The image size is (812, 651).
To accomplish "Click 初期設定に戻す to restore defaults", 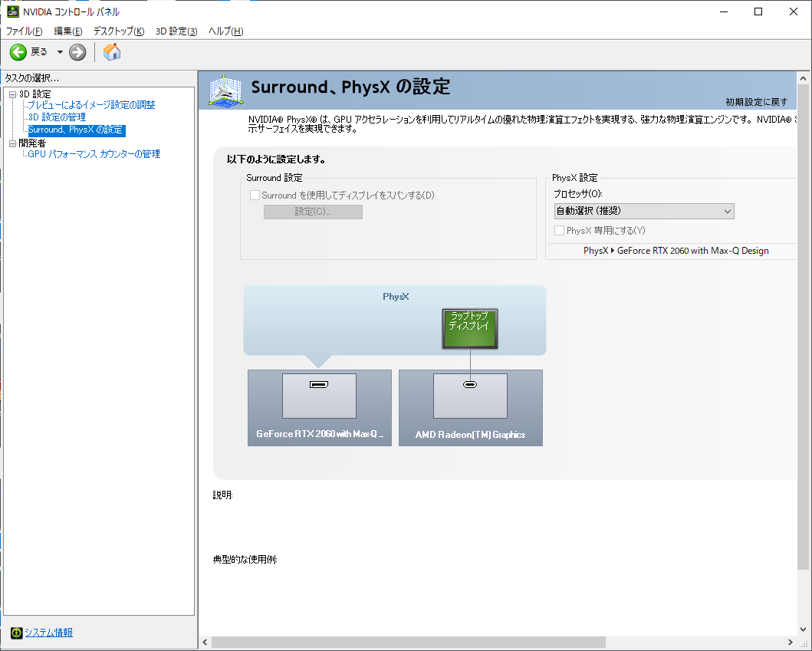I will [x=757, y=102].
